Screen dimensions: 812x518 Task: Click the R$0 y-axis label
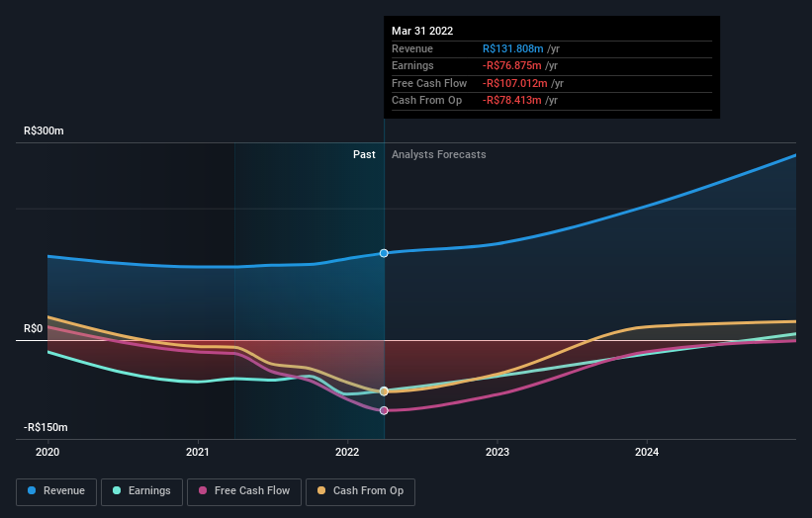(x=34, y=328)
